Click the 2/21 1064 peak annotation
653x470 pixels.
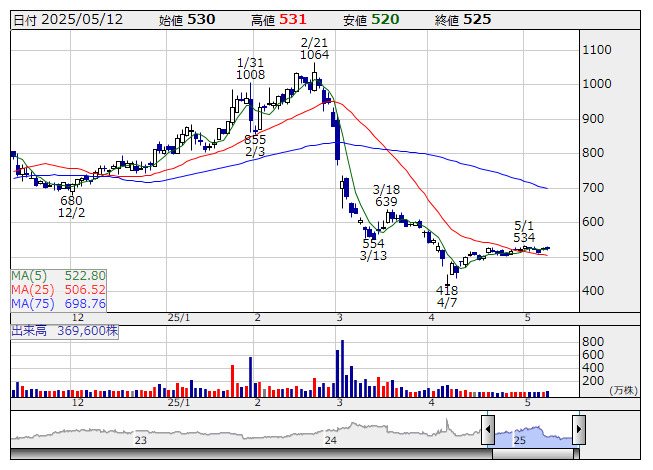click(x=314, y=49)
